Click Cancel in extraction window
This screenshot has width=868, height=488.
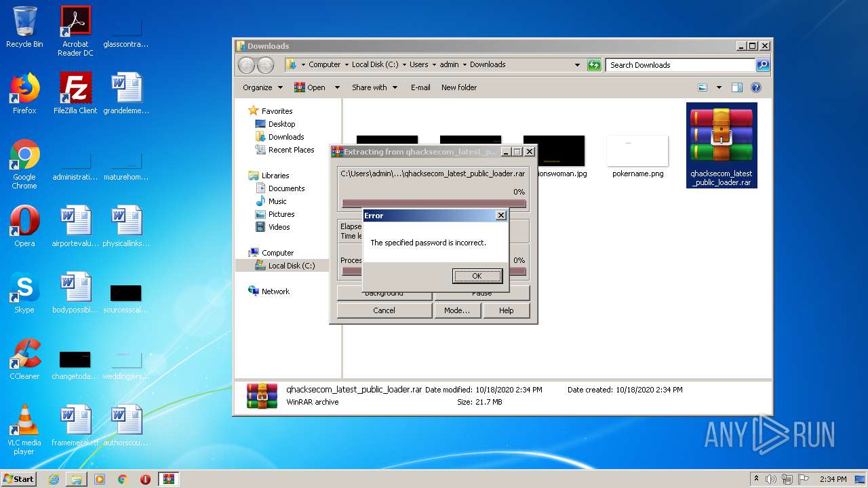pyautogui.click(x=384, y=310)
